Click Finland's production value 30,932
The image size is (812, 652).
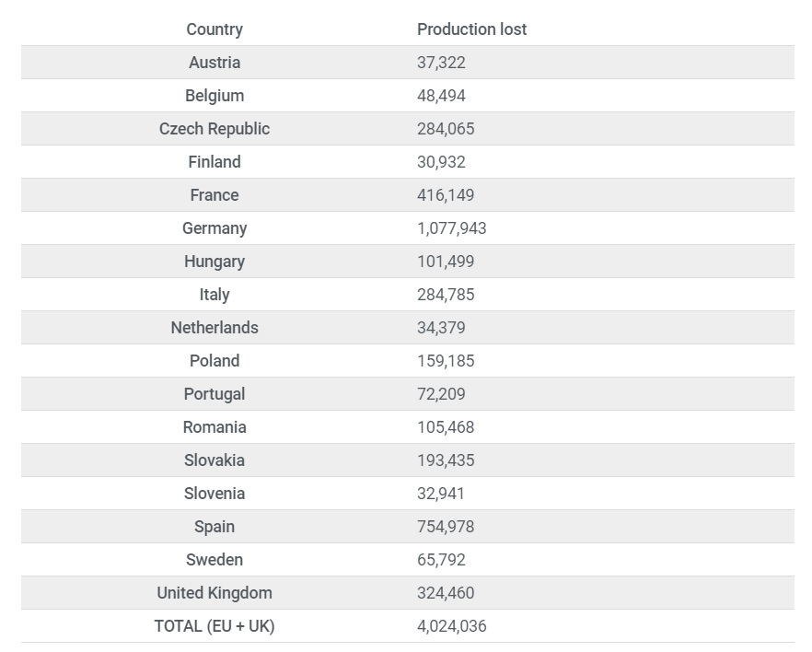point(441,162)
